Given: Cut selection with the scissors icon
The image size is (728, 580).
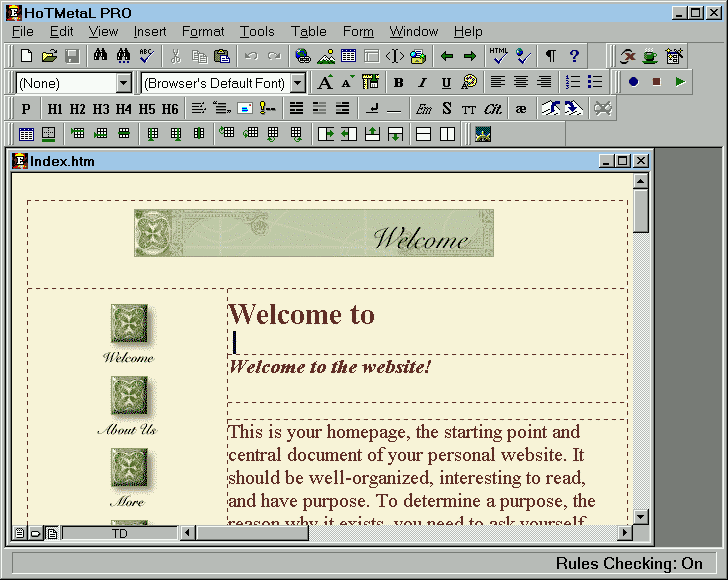Looking at the screenshot, I should 176,56.
